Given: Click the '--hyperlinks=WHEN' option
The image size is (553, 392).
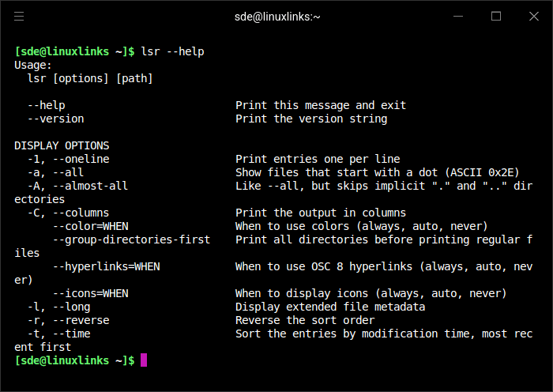Looking at the screenshot, I should [107, 266].
